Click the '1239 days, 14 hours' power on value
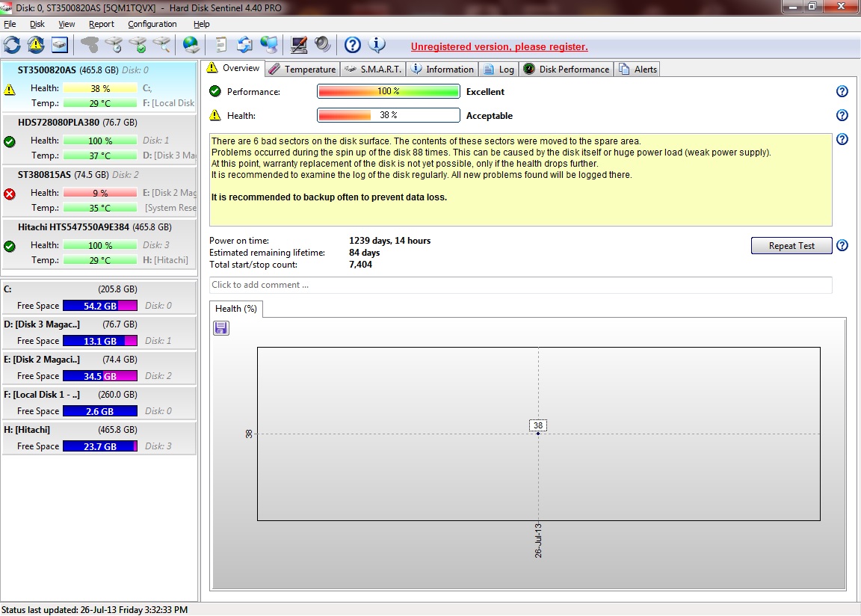861x616 pixels. point(390,241)
